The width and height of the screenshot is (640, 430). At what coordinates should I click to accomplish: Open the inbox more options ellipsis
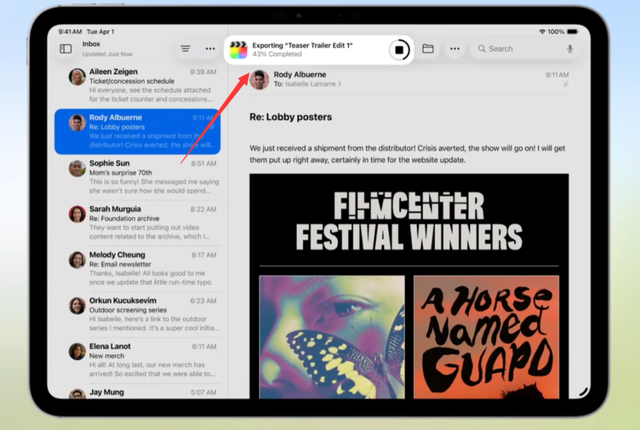[x=210, y=49]
